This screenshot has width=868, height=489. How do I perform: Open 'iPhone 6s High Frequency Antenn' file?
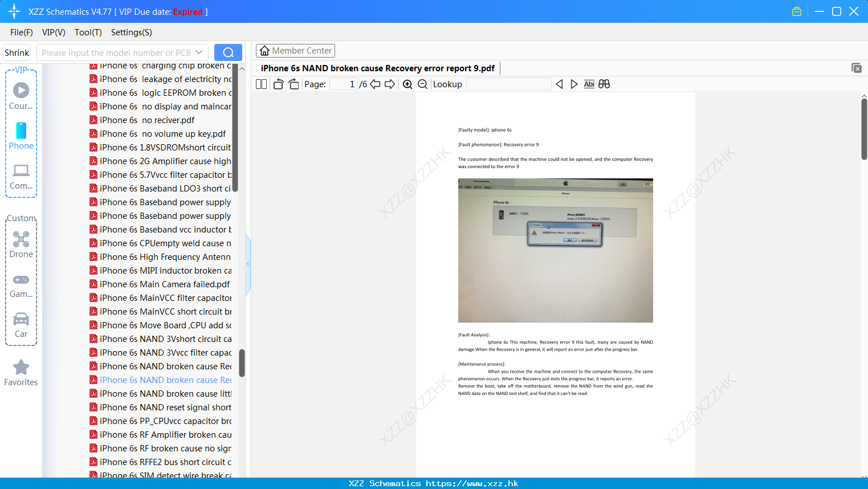(161, 257)
